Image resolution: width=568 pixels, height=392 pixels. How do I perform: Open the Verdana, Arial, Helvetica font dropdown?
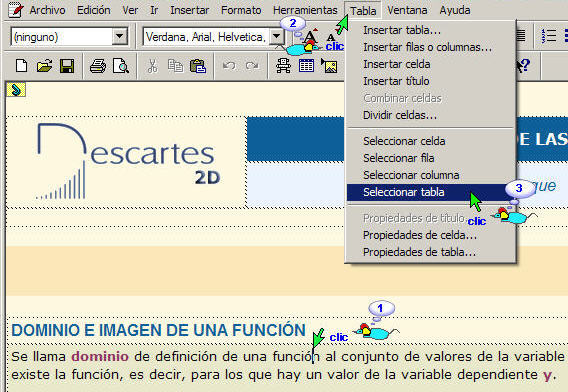coord(276,37)
